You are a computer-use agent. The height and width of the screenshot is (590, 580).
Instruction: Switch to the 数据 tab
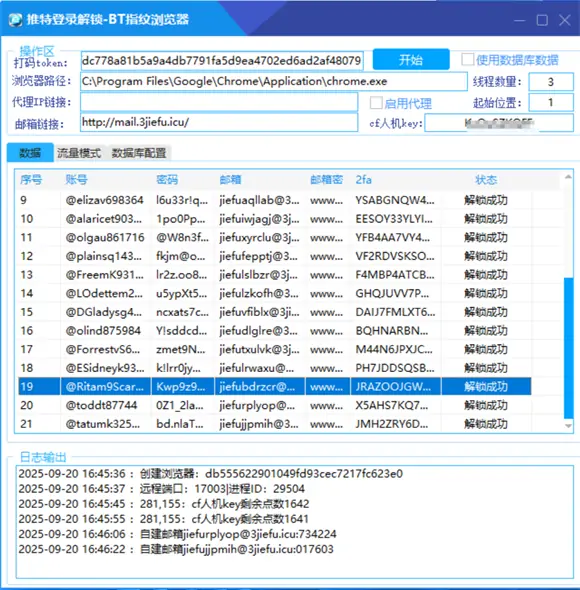30,153
